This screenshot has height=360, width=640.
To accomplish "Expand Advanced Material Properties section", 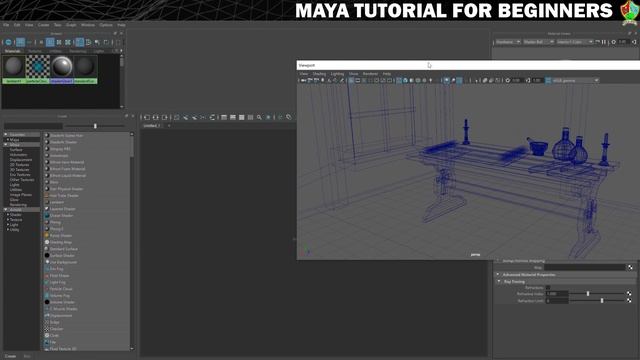I will 498,275.
